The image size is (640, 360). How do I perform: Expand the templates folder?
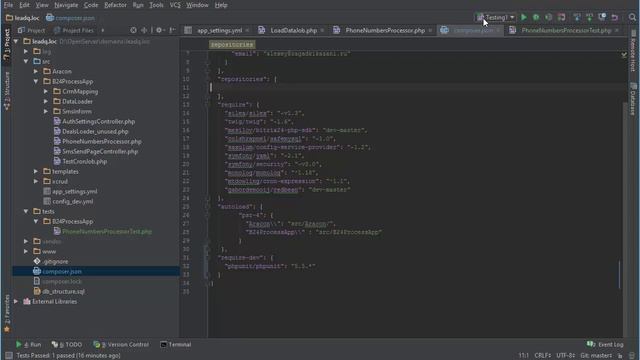click(x=36, y=171)
